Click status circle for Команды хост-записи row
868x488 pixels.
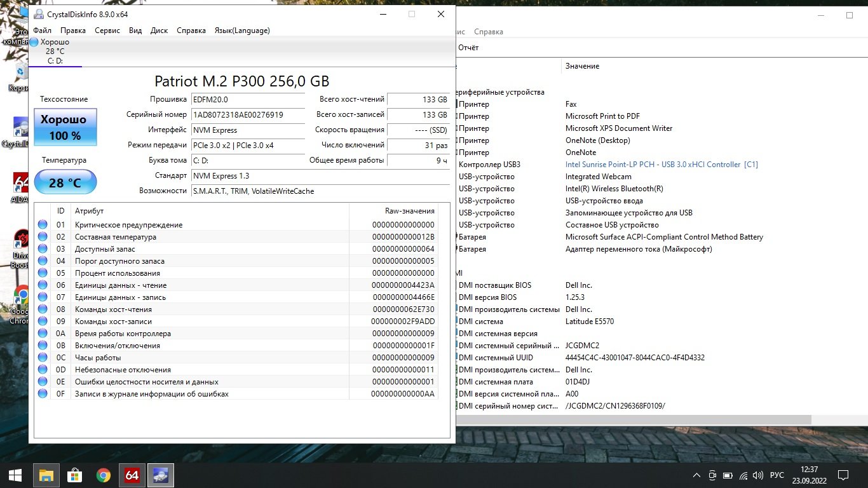[x=43, y=321]
